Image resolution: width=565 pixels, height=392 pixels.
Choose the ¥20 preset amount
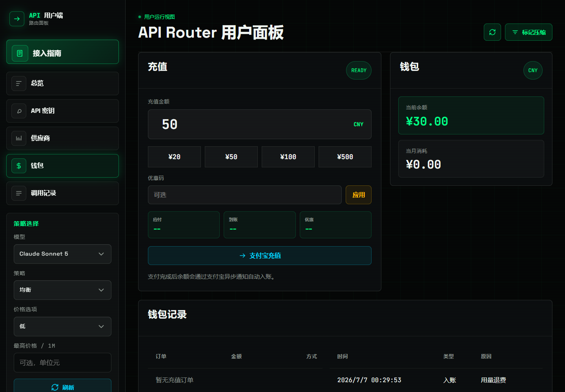(174, 157)
